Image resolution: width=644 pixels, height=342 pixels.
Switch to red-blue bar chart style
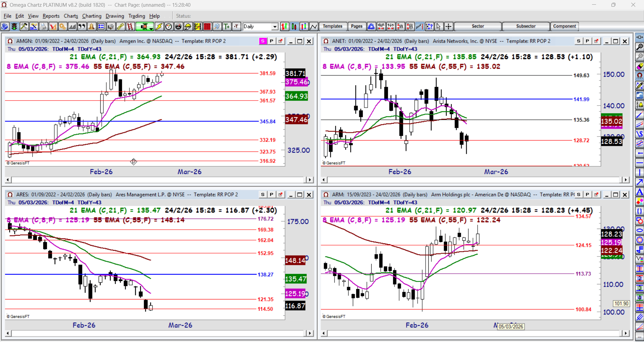point(304,26)
